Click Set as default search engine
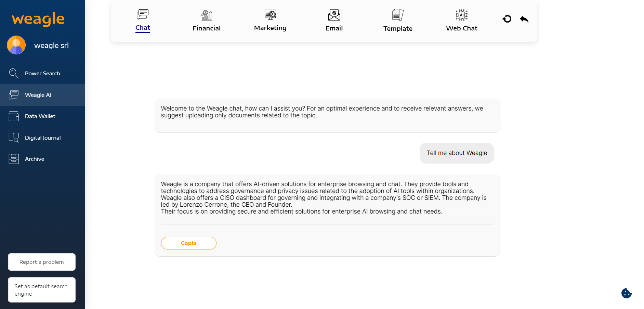 point(41,290)
